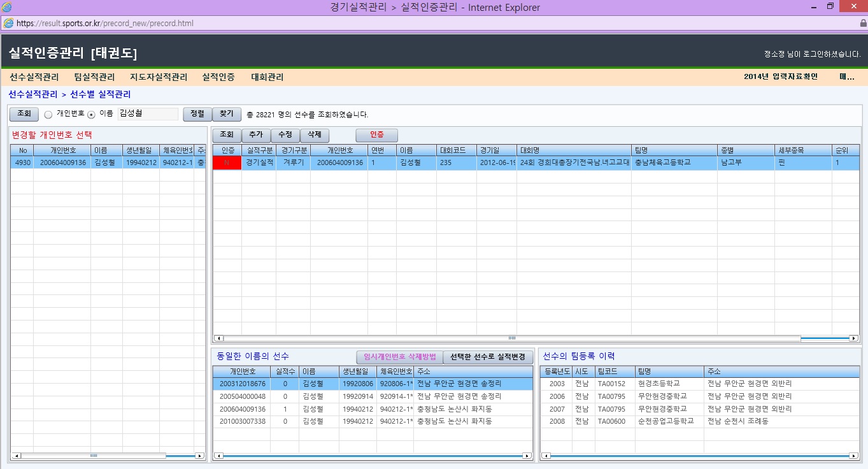Click the 정렬 button

point(197,113)
